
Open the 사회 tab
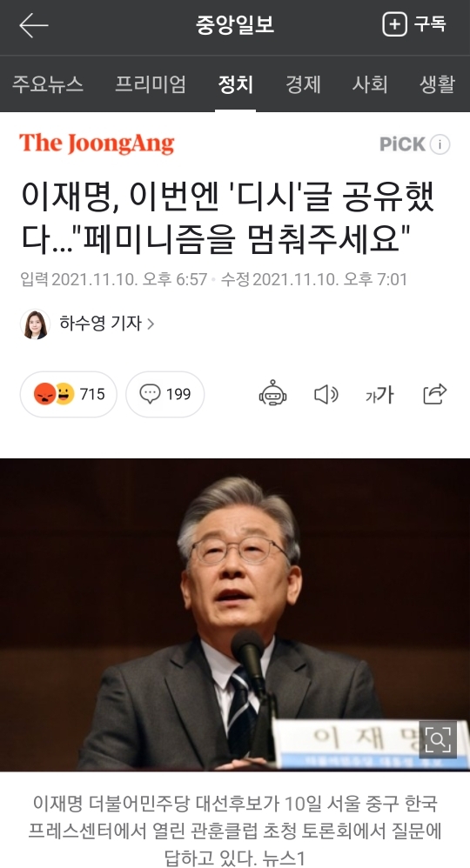tap(370, 84)
